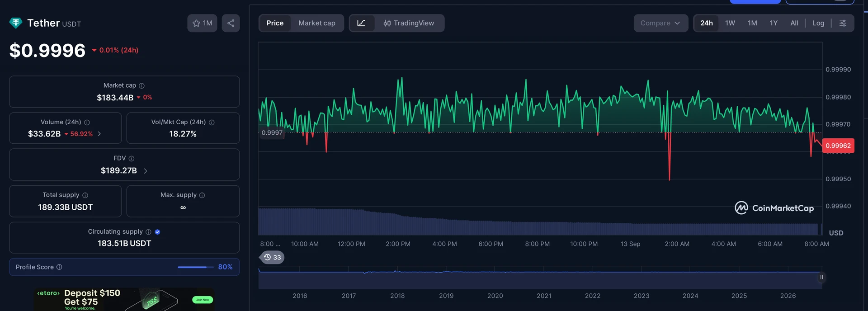Add Tether to watchlist with star button
868x311 pixels.
[202, 23]
